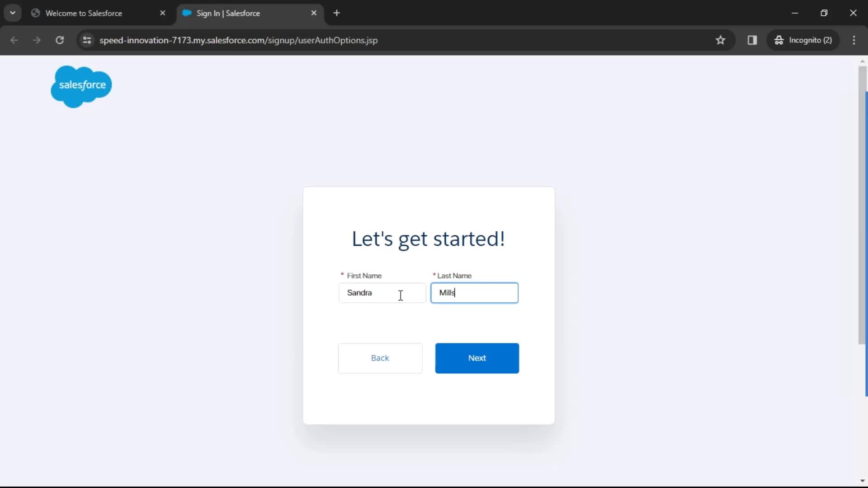868x488 pixels.
Task: Click the Last Name input field
Action: pyautogui.click(x=474, y=293)
